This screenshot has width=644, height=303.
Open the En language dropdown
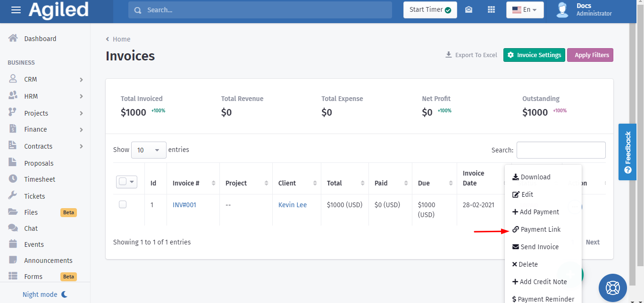(x=525, y=10)
